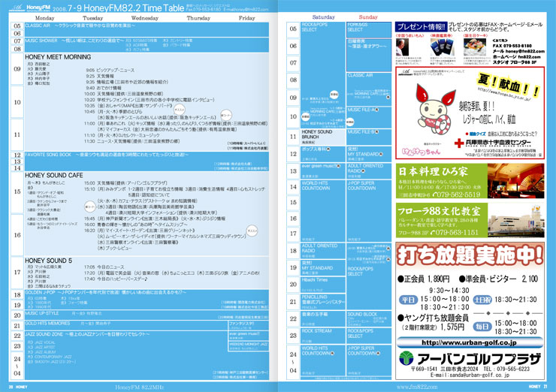
Task: Click the ひろ家 phone number 079-562-5519
Action: tap(456, 194)
